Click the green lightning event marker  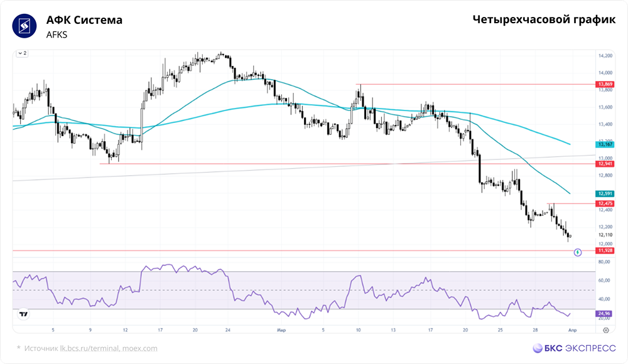(x=578, y=252)
